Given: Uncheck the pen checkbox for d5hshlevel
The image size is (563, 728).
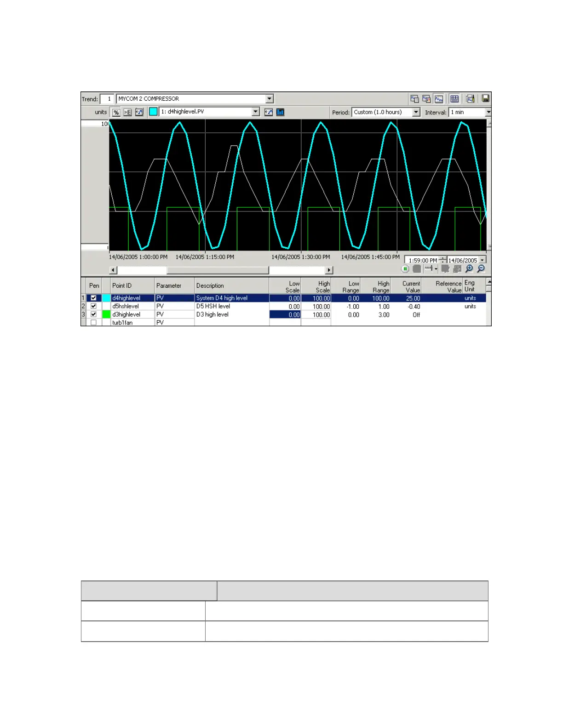Looking at the screenshot, I should coord(93,306).
